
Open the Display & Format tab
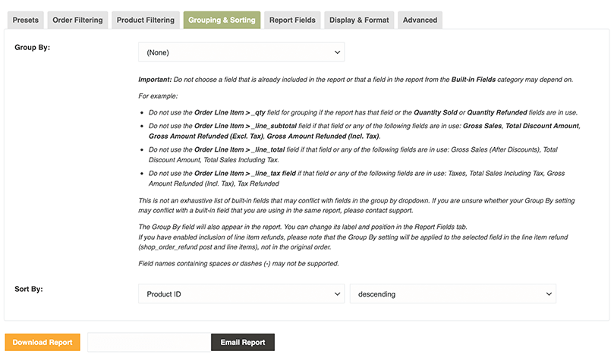(x=359, y=20)
